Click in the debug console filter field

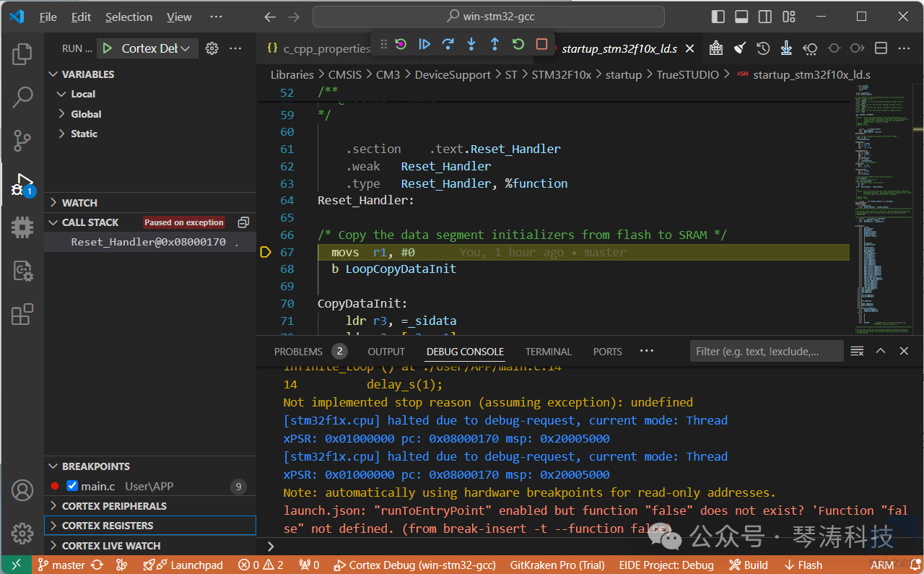coord(767,352)
